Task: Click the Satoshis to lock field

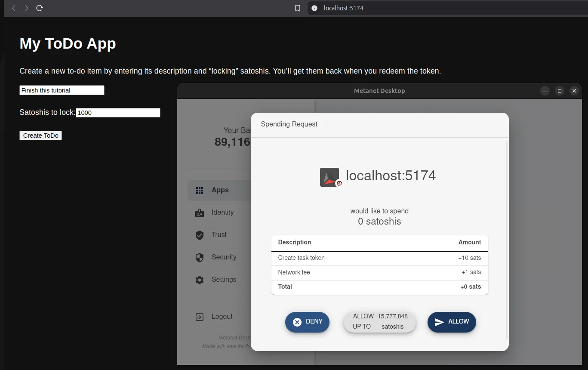Action: pos(118,113)
